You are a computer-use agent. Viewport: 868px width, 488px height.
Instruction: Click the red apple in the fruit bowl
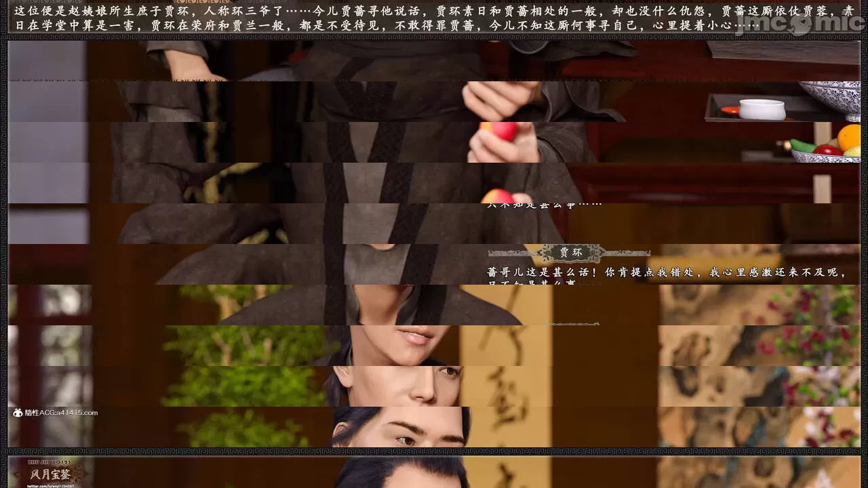click(x=827, y=150)
